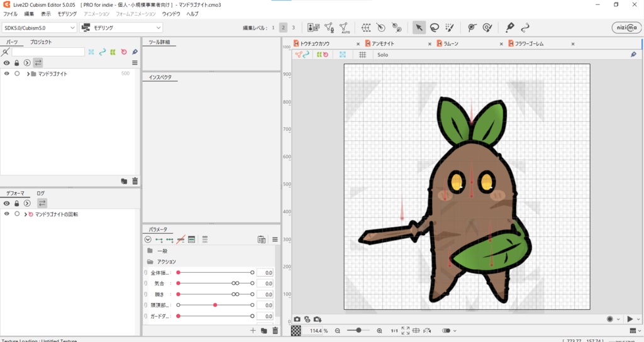The width and height of the screenshot is (644, 342).
Task: Click 全体揺 parameter value field
Action: tap(265, 273)
